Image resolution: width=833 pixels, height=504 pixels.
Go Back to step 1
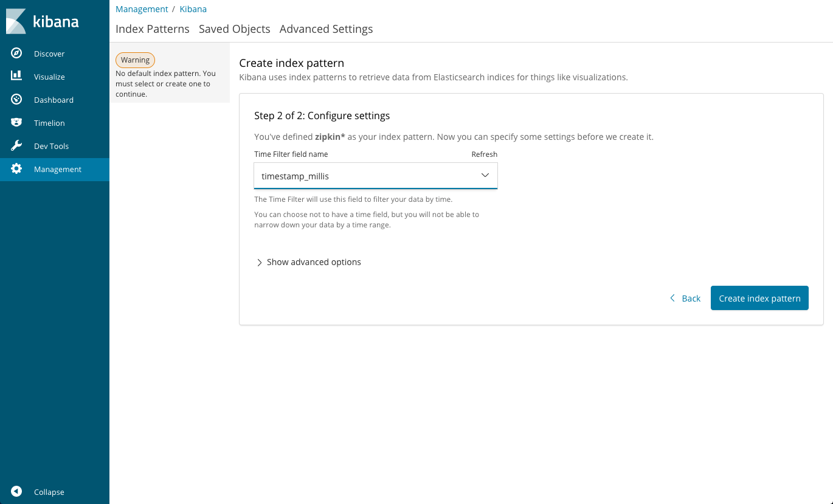point(685,298)
